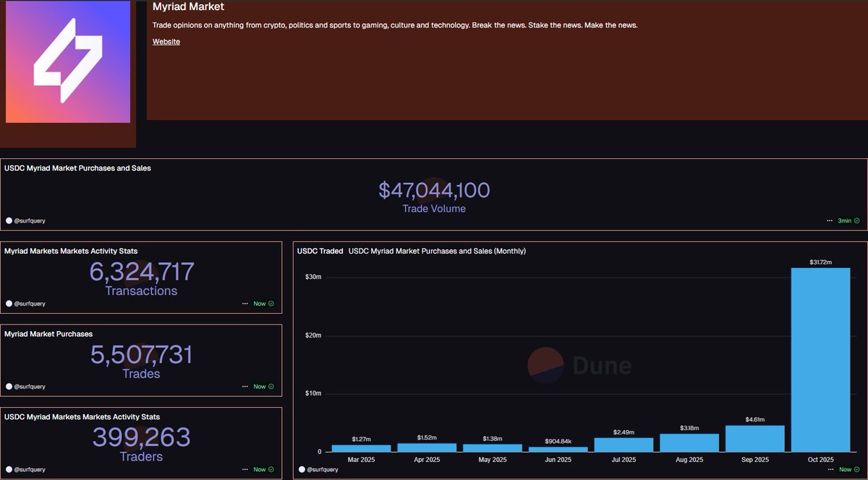Open @surfquery profile below the monthly chart
Screen dimensions: 868x480
pyautogui.click(x=318, y=469)
